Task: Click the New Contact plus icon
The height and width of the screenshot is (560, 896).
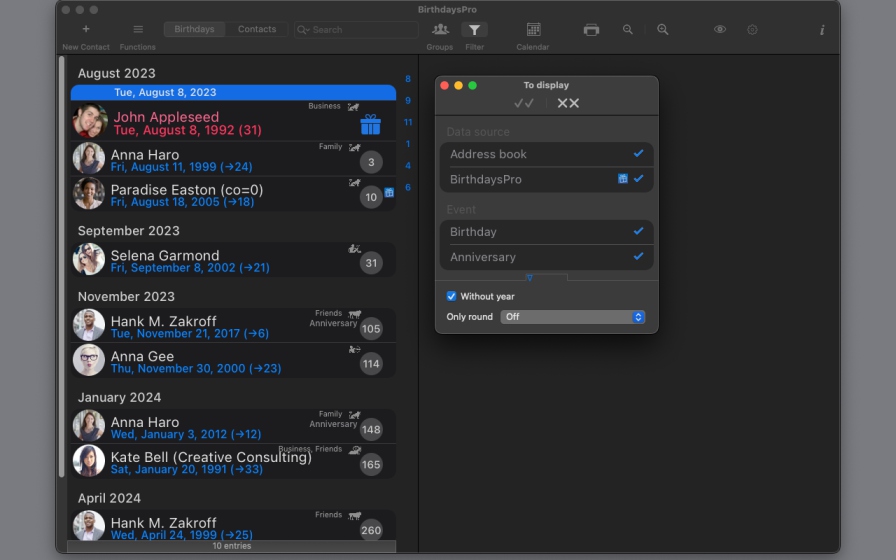Action: (86, 29)
